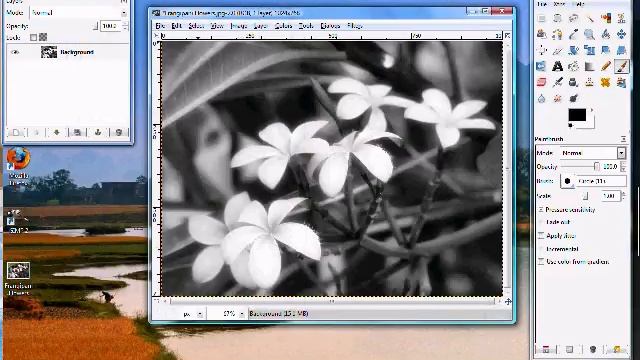Open the File menu in image window
Screen dimensions: 640x360
pos(160,26)
